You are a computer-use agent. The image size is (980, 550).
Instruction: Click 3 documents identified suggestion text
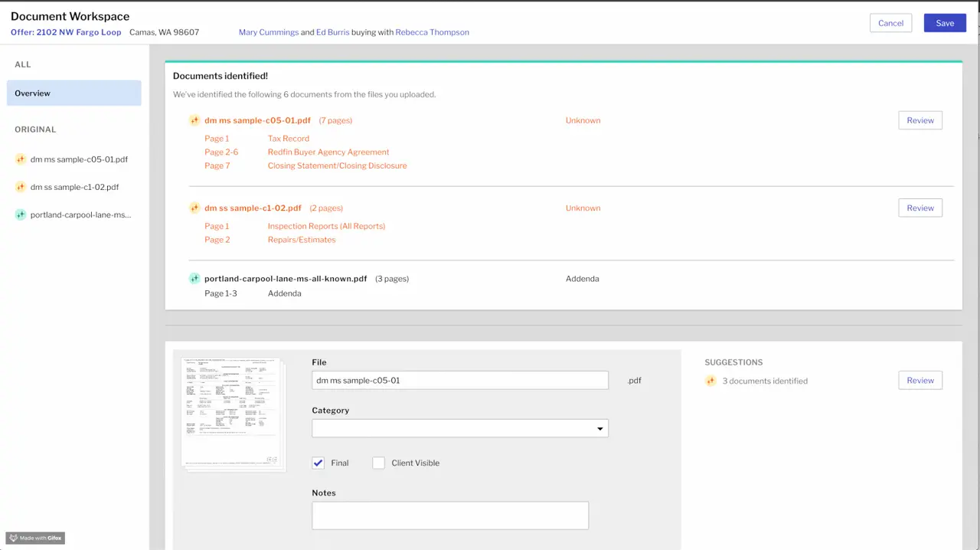click(x=765, y=381)
